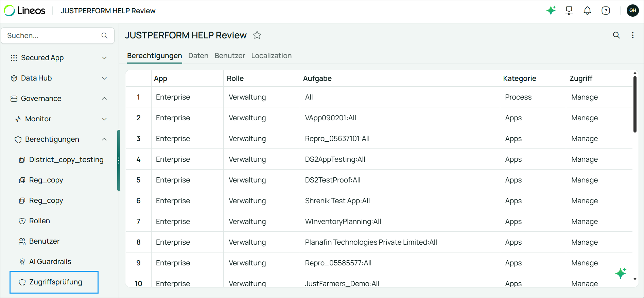Switch to the Benutzer tab
644x298 pixels.
tap(230, 56)
